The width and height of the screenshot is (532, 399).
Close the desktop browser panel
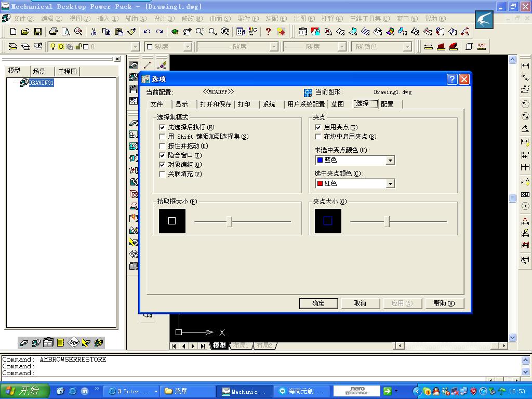pos(117,59)
